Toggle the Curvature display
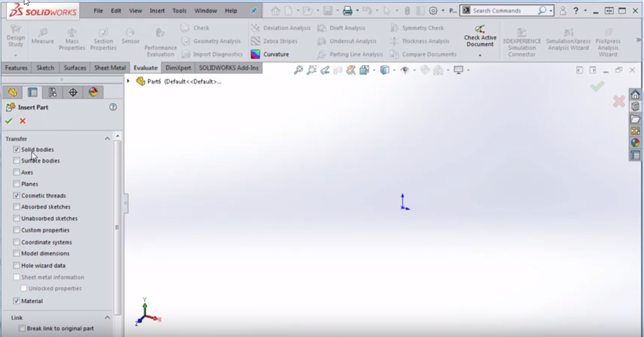 pos(270,54)
